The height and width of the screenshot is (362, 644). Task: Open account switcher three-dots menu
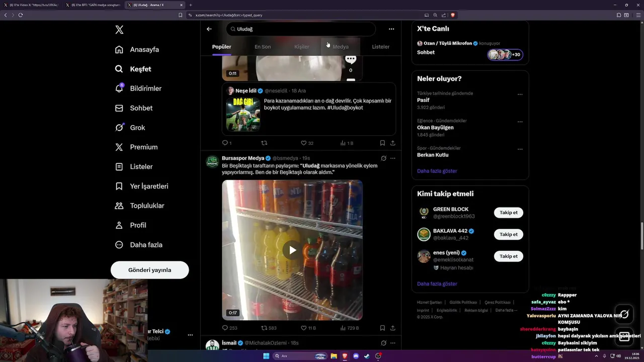coord(190,335)
